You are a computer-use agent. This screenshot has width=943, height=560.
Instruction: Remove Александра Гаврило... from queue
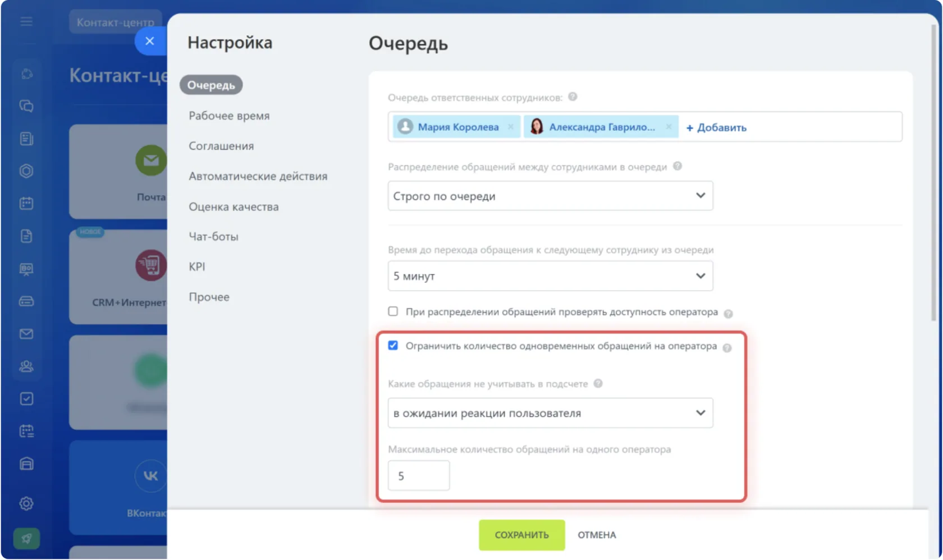(669, 127)
